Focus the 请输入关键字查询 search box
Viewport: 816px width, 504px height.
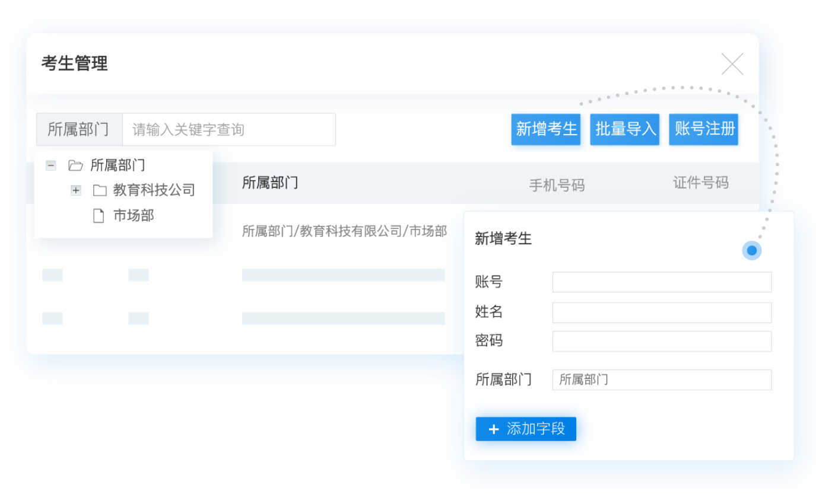pos(228,129)
